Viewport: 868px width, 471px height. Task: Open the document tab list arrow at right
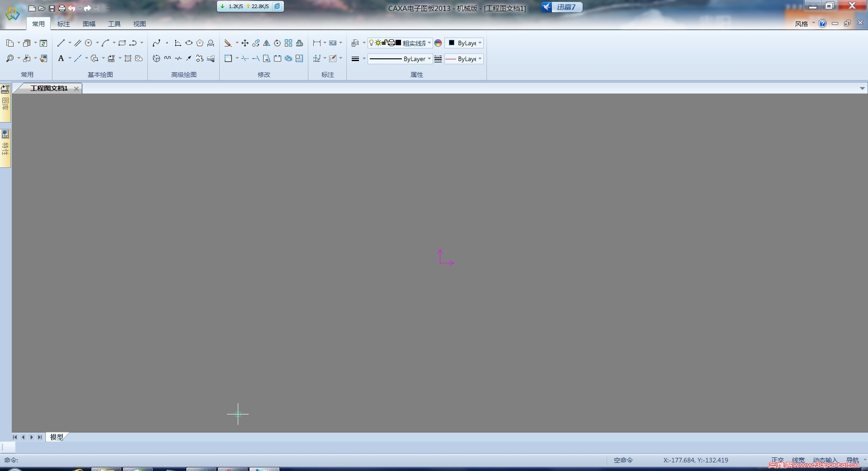[862, 88]
